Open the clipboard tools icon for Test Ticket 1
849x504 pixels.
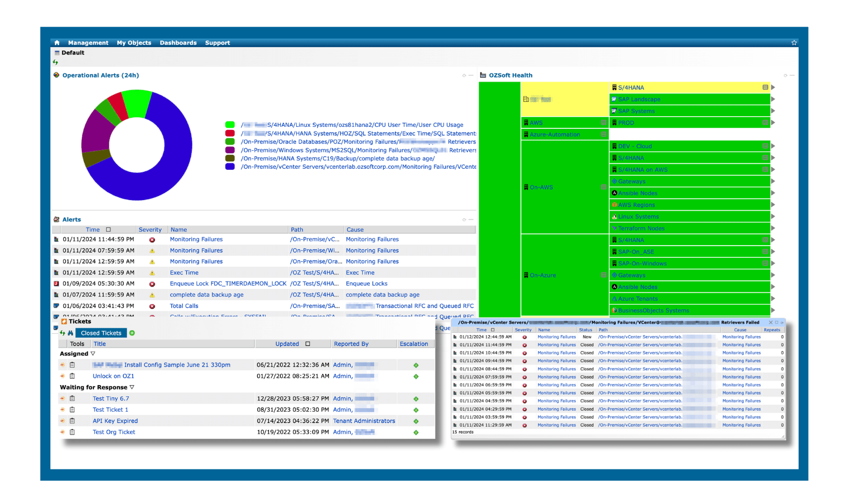pyautogui.click(x=72, y=409)
